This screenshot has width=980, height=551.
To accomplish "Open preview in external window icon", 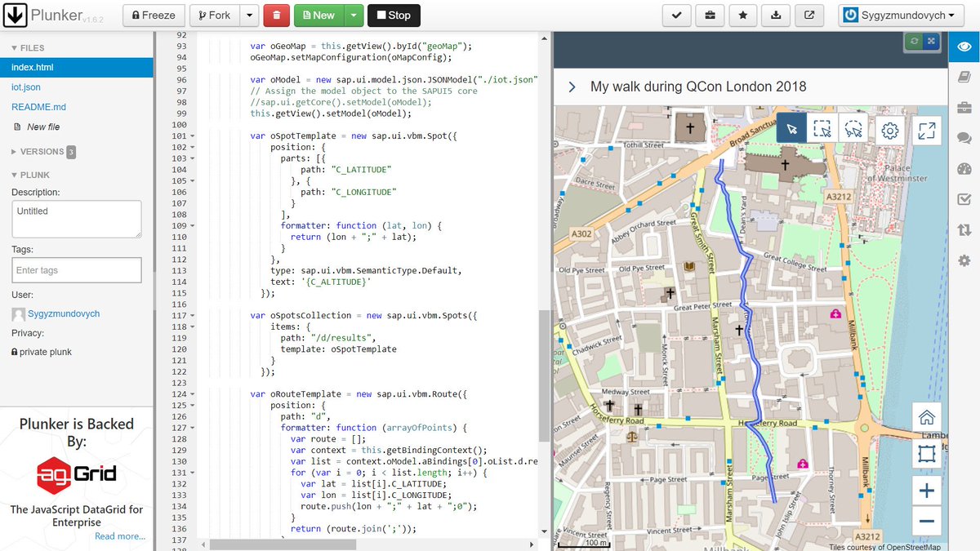I will tap(809, 15).
